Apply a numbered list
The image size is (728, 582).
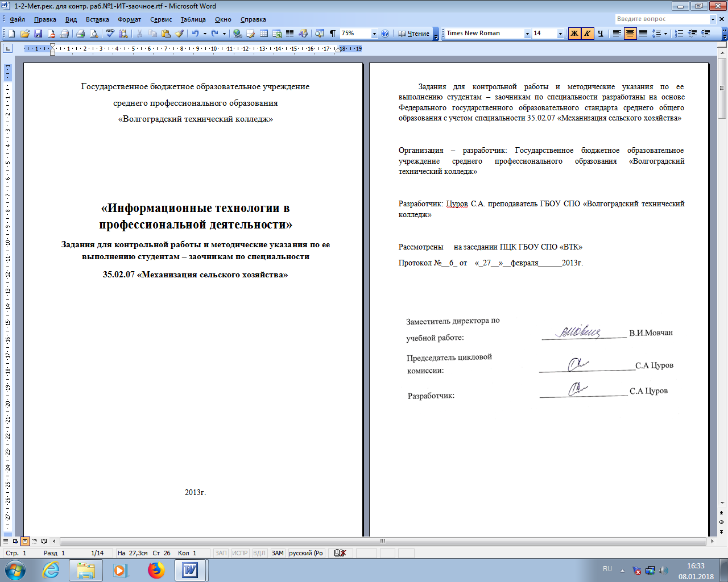(x=679, y=34)
